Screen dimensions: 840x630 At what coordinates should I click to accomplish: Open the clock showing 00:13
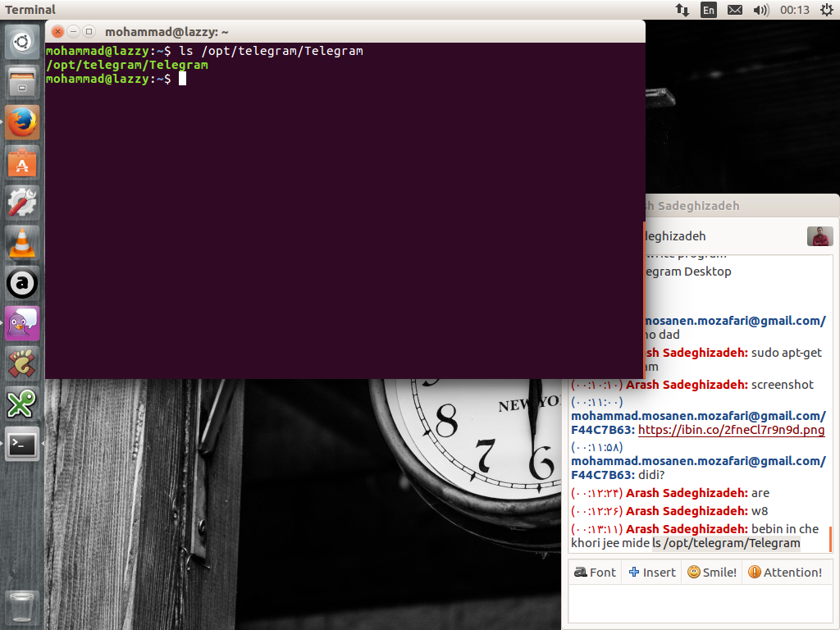[x=794, y=10]
